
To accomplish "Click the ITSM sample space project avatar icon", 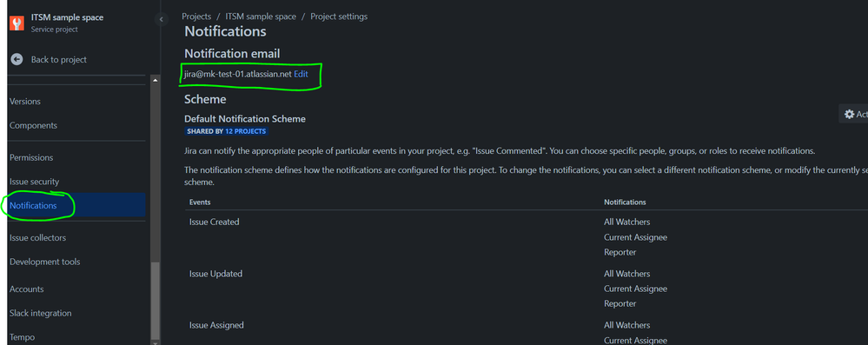I will tap(17, 23).
